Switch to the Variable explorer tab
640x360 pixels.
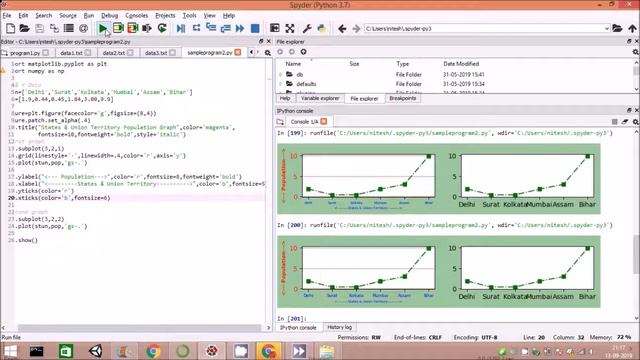[x=320, y=98]
